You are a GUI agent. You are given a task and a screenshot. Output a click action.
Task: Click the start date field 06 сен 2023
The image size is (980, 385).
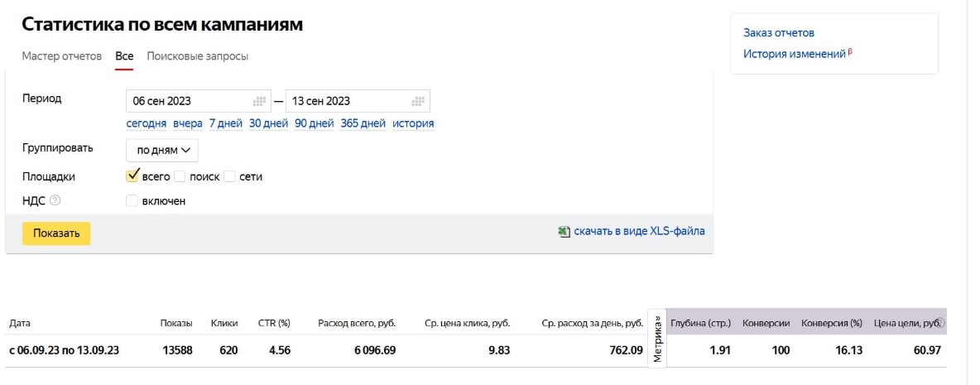(198, 101)
